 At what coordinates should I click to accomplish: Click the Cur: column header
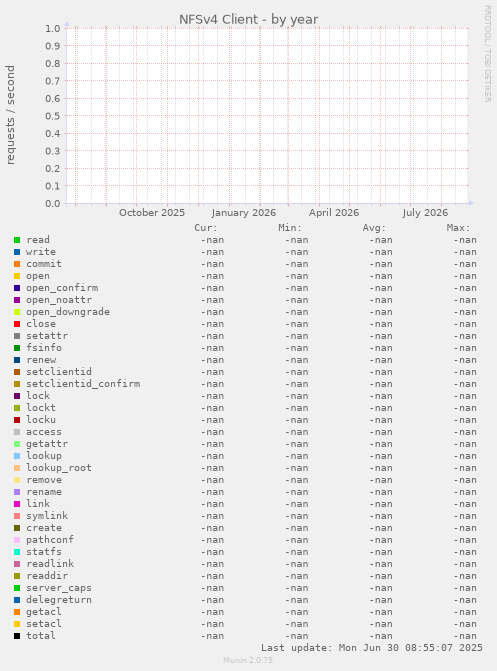click(206, 228)
